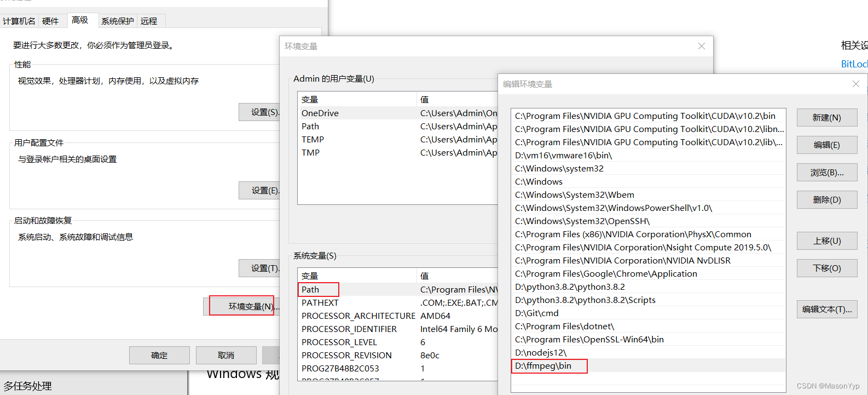This screenshot has height=395, width=868.
Task: Select the python3.8.2\Scripts path entry
Action: point(649,300)
